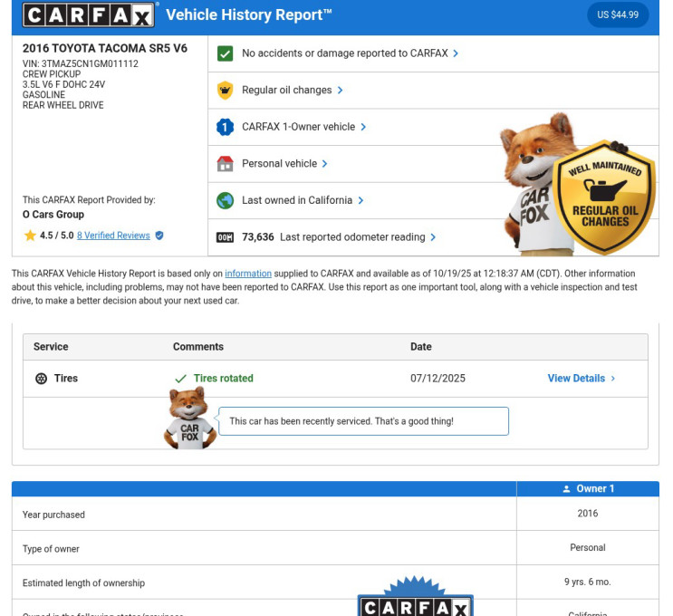Click the US $44.99 price button

(x=618, y=14)
